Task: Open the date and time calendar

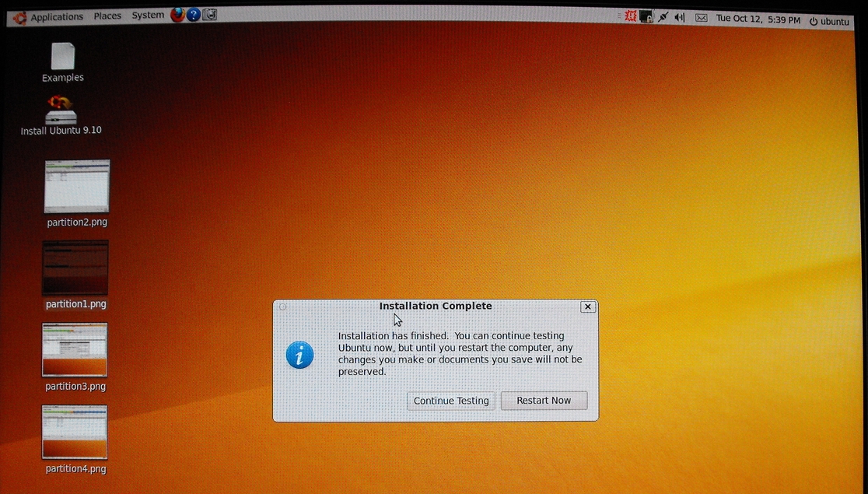Action: pyautogui.click(x=758, y=19)
